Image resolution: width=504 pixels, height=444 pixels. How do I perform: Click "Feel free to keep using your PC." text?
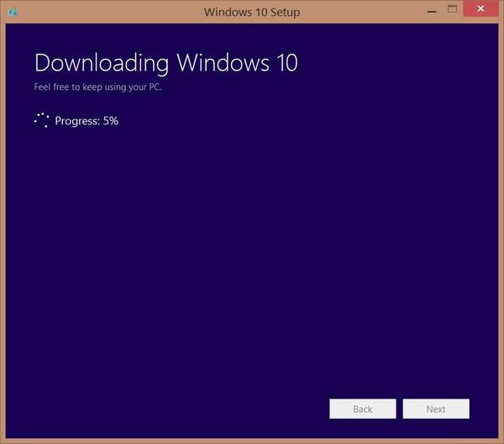[x=97, y=87]
